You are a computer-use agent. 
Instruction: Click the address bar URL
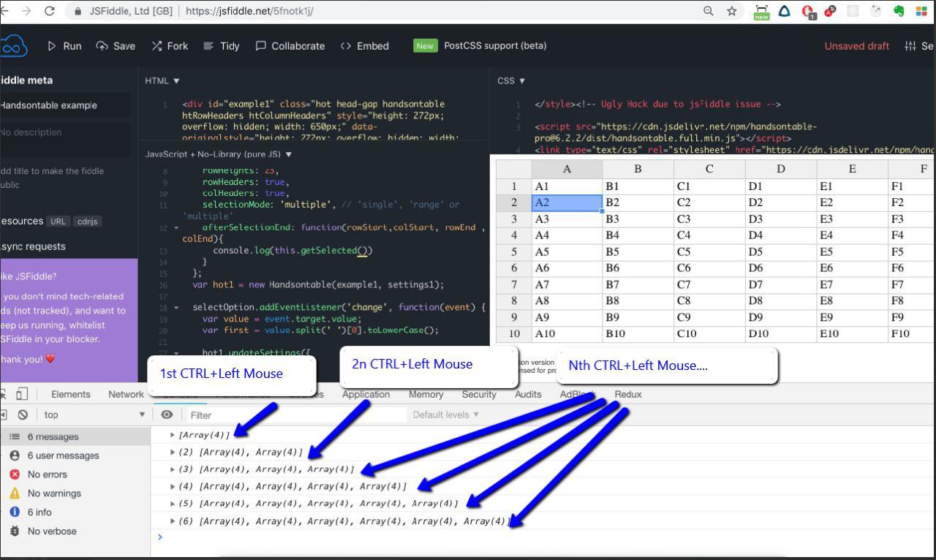(249, 12)
